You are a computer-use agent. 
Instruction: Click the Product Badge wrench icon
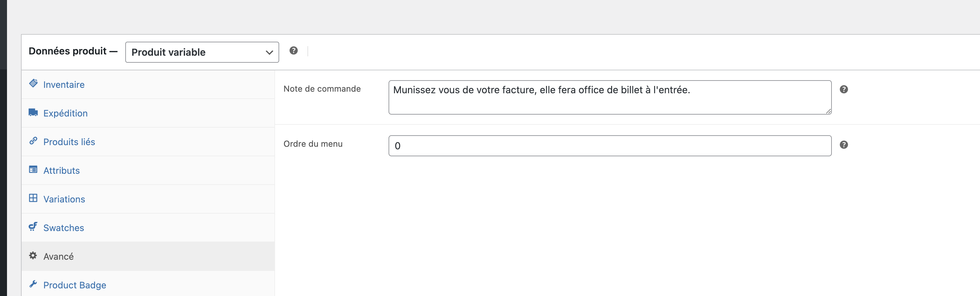(33, 284)
